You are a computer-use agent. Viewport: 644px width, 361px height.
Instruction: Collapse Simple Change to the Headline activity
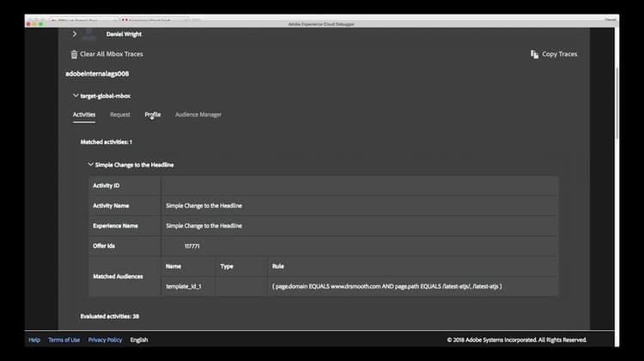(x=90, y=165)
